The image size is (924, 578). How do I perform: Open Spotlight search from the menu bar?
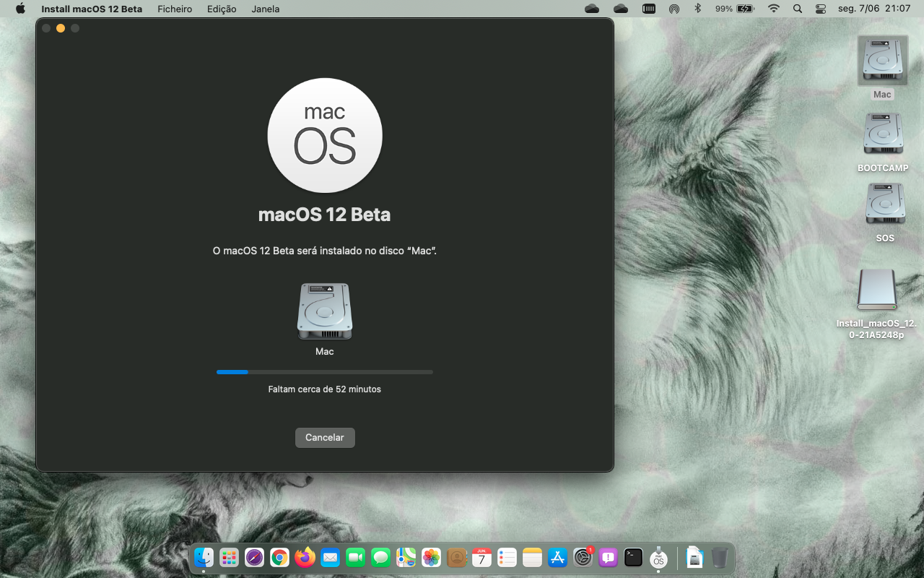(x=797, y=9)
